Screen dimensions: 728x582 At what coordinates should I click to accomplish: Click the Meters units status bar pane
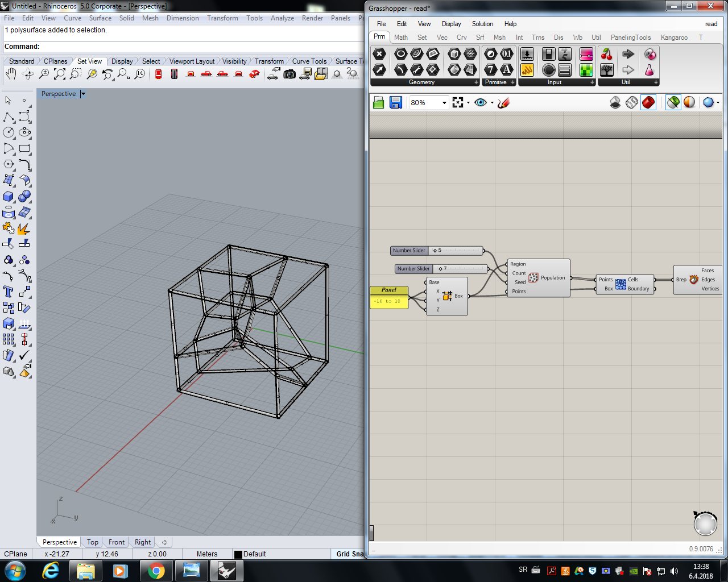(207, 554)
